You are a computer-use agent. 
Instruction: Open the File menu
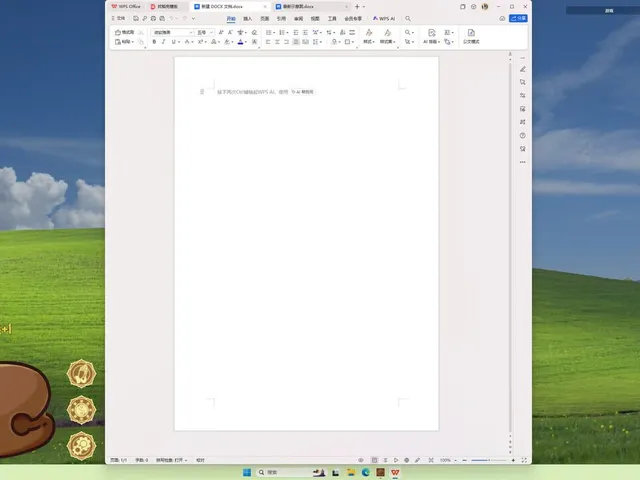pyautogui.click(x=118, y=18)
